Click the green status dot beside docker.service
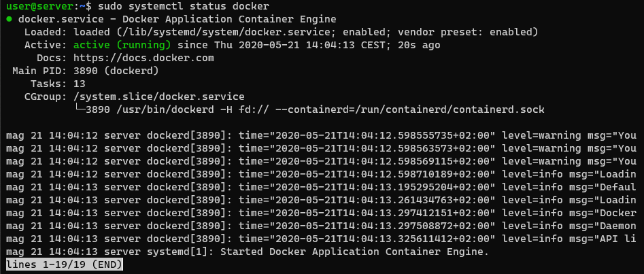 (x=9, y=20)
